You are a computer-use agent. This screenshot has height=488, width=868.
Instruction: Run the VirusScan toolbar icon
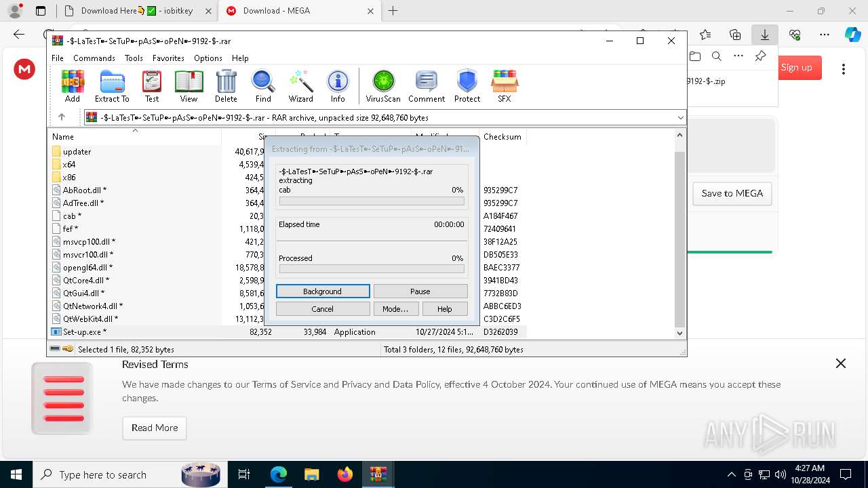pos(383,86)
